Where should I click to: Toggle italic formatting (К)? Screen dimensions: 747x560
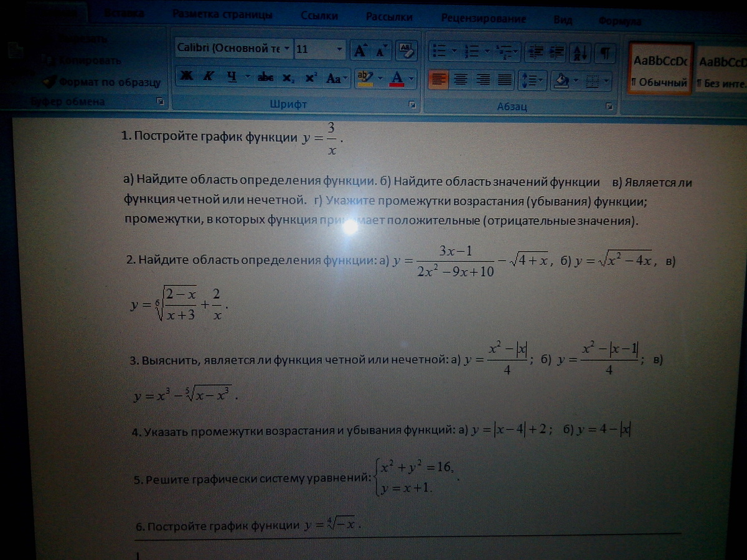(x=209, y=78)
